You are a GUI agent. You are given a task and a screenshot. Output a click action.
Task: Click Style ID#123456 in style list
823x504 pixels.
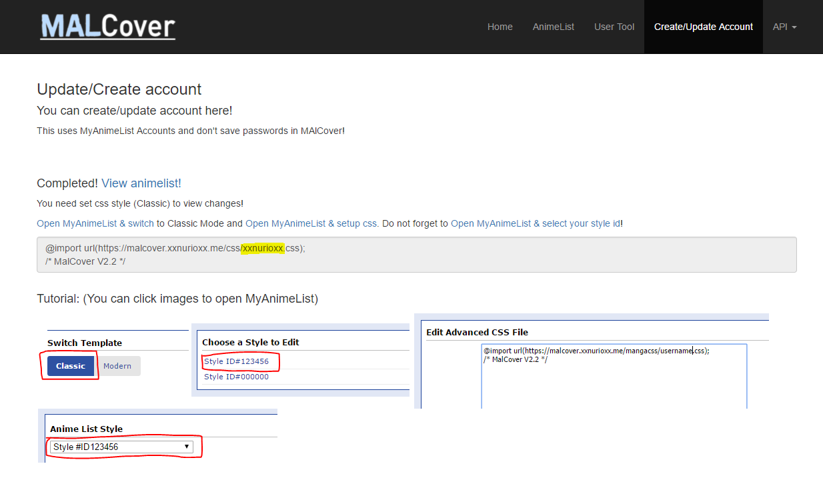click(236, 361)
